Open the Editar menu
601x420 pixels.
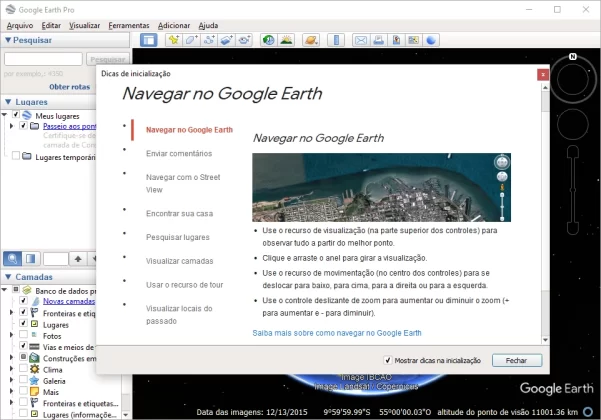tap(51, 25)
